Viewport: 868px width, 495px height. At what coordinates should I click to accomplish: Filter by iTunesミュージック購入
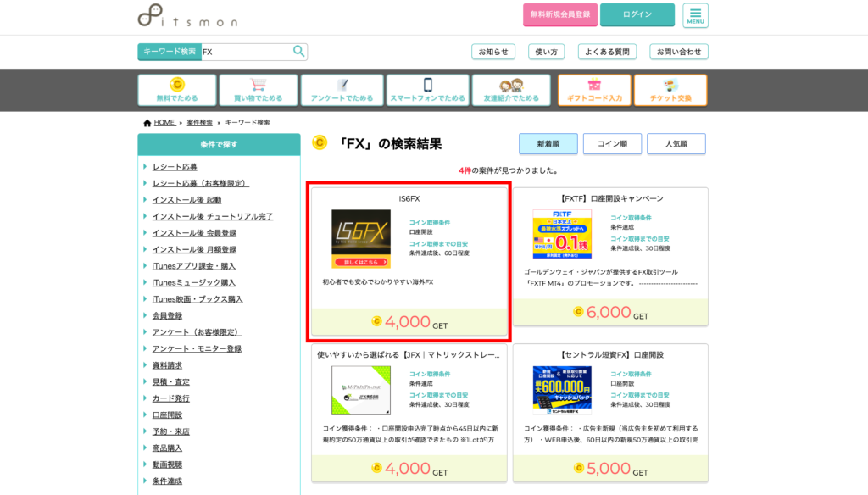pyautogui.click(x=194, y=283)
